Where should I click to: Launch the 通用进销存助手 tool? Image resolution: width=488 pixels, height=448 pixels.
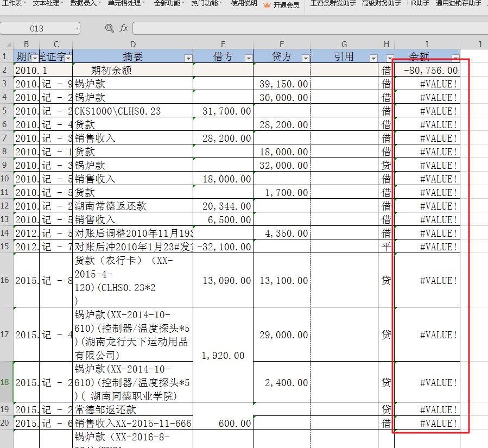click(x=459, y=4)
